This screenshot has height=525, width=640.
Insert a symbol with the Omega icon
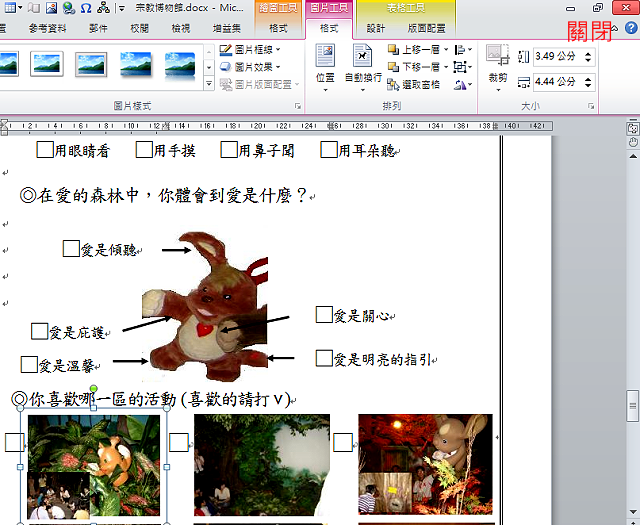click(86, 8)
